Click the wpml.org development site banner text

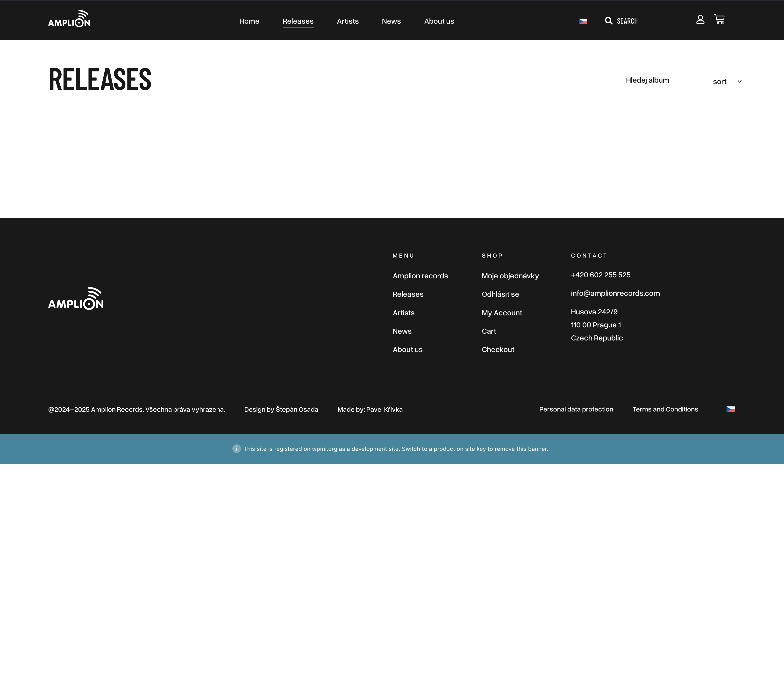point(396,449)
